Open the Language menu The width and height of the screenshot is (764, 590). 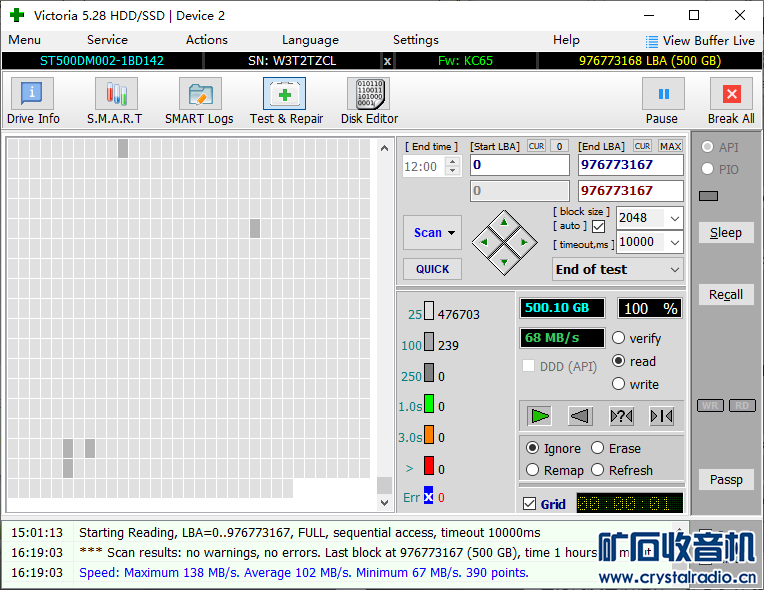pos(310,40)
